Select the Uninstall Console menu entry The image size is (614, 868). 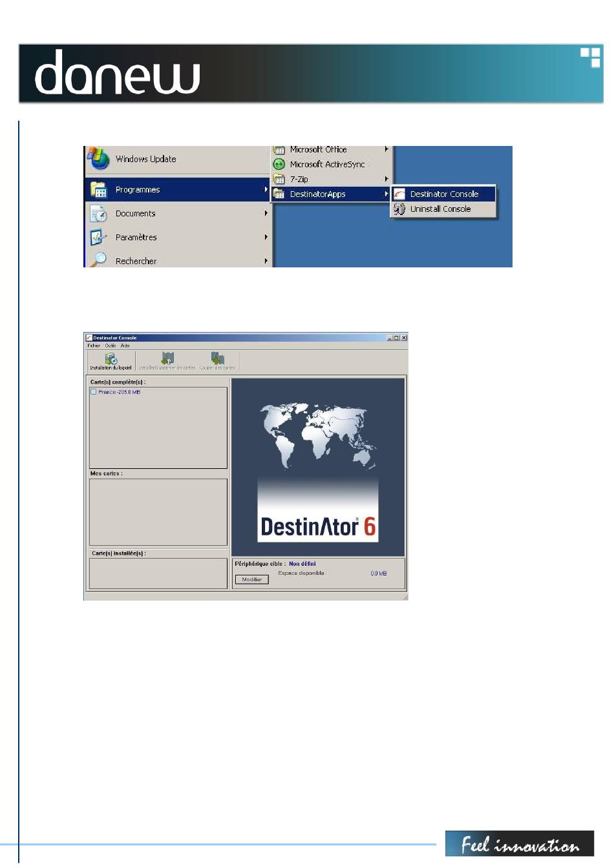tap(443, 209)
